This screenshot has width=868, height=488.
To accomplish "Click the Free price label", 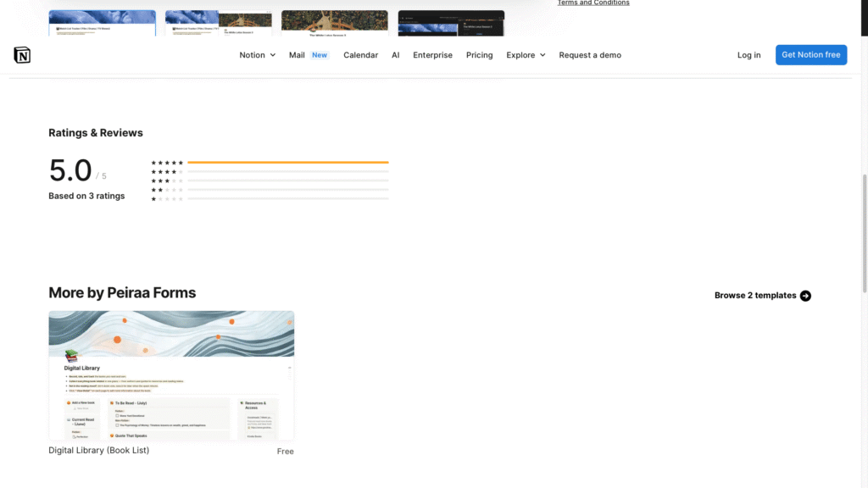I will click(x=285, y=452).
